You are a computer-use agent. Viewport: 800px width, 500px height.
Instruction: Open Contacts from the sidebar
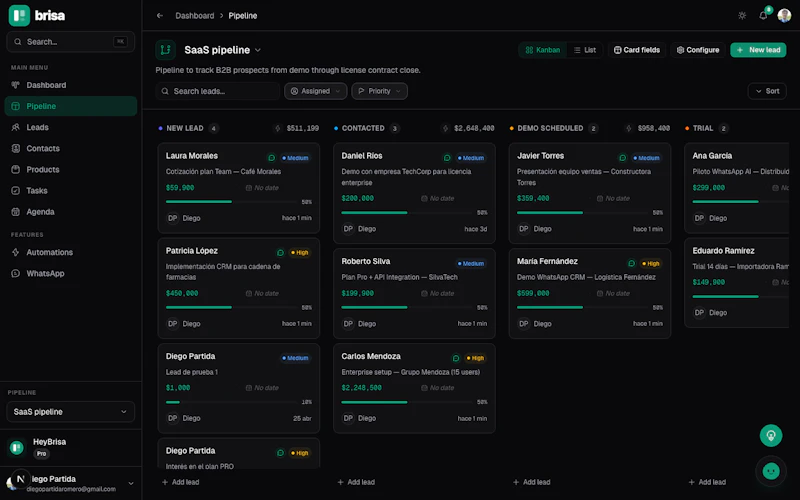70,148
